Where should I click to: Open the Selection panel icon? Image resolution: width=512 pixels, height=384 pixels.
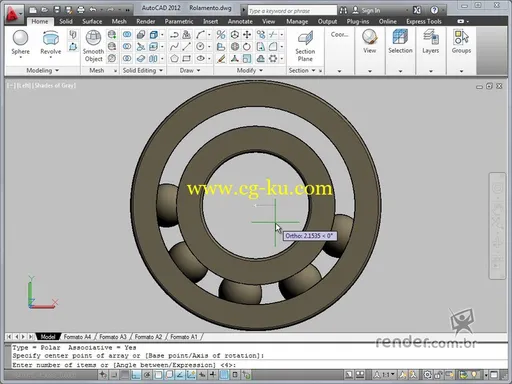pos(400,37)
